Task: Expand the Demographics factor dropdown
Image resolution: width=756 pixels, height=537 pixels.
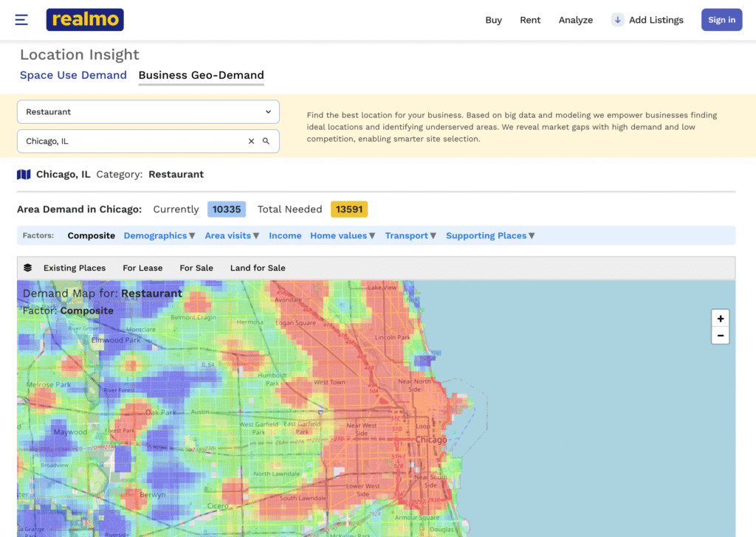Action: (159, 236)
